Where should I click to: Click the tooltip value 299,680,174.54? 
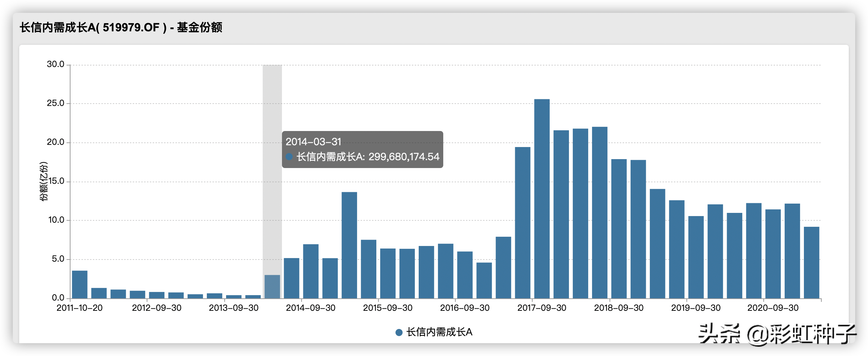click(404, 157)
